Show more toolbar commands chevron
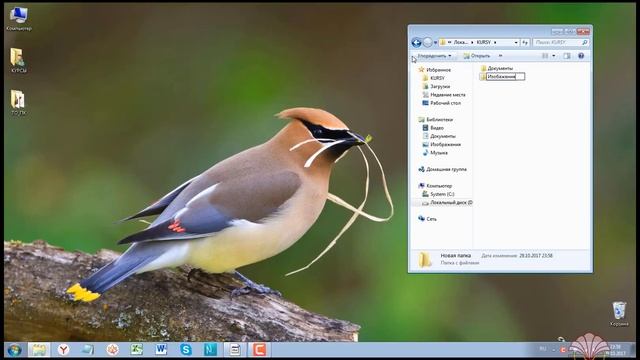This screenshot has width=640, height=360. (500, 56)
